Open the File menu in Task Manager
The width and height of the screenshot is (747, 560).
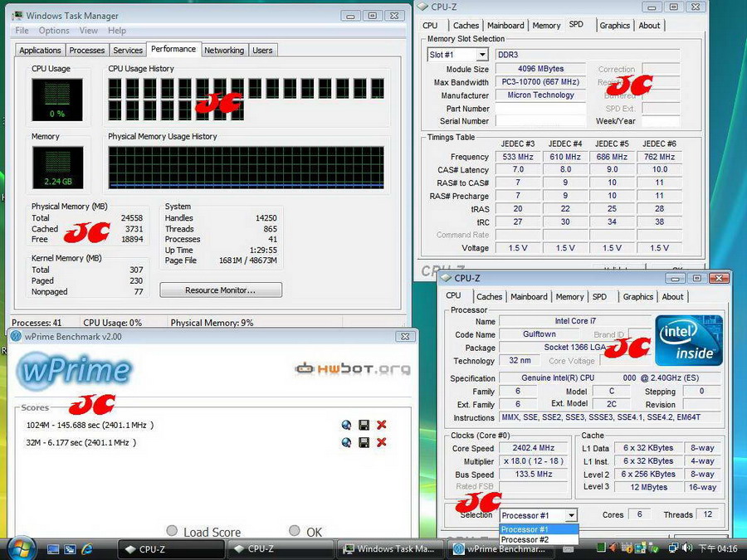(22, 31)
